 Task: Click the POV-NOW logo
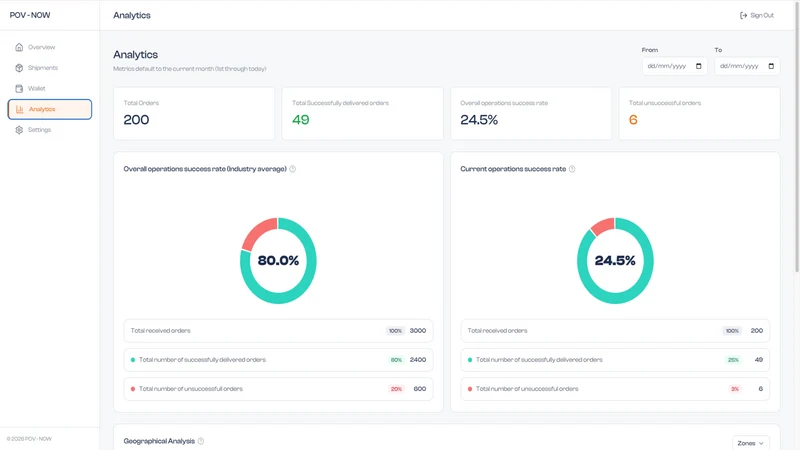coord(30,15)
